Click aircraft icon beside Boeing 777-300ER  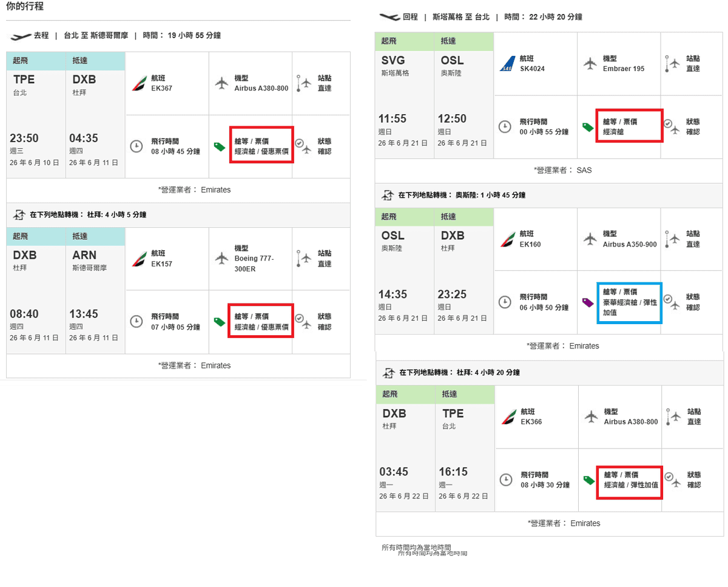pyautogui.click(x=221, y=259)
